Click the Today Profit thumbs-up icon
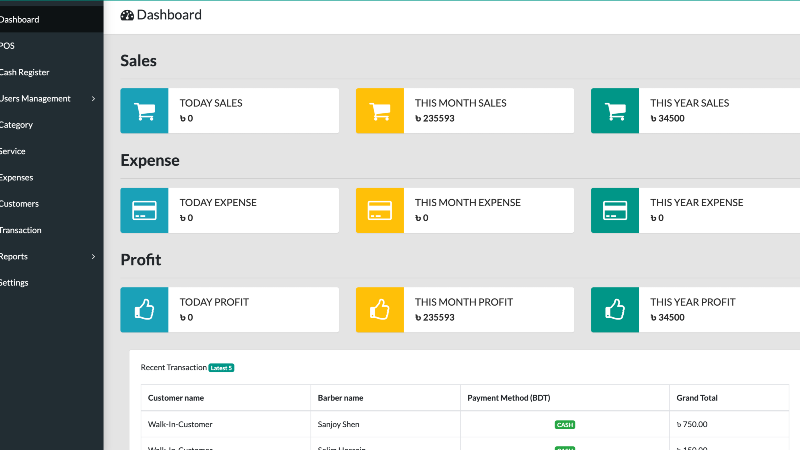The image size is (800, 450). tap(144, 310)
